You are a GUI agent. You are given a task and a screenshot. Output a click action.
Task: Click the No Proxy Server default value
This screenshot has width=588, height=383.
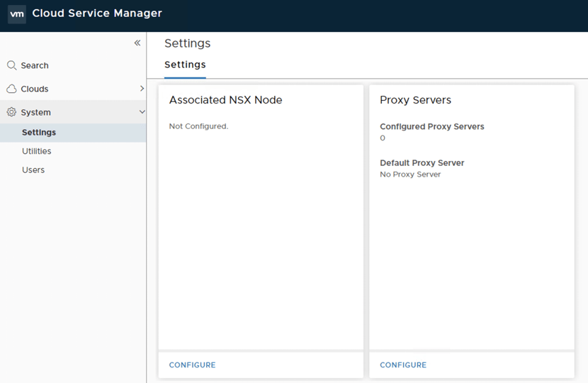pos(410,174)
